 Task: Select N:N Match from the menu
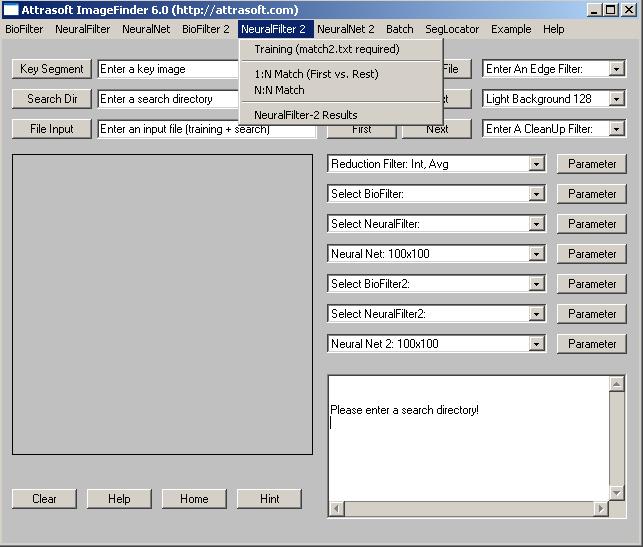pos(279,90)
